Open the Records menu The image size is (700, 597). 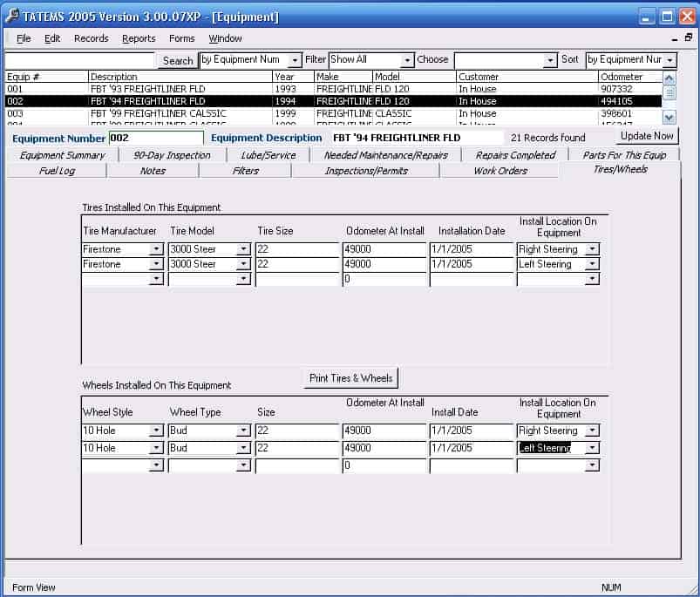(91, 38)
